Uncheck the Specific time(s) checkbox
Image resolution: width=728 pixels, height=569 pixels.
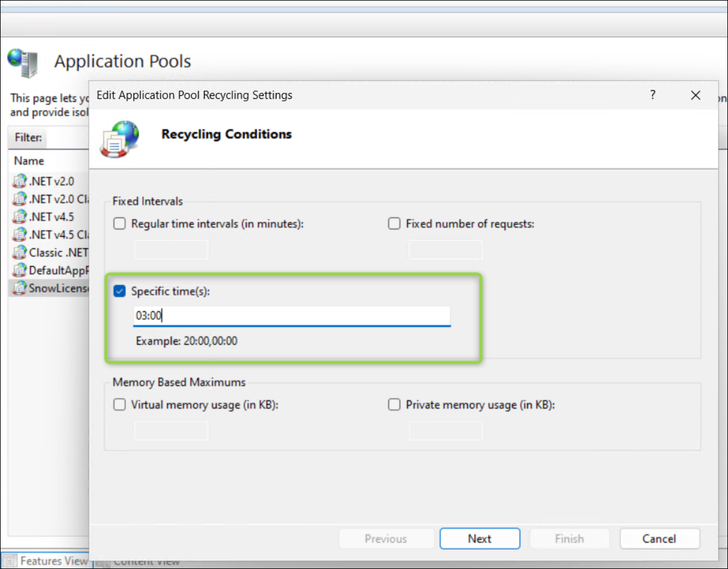tap(120, 291)
